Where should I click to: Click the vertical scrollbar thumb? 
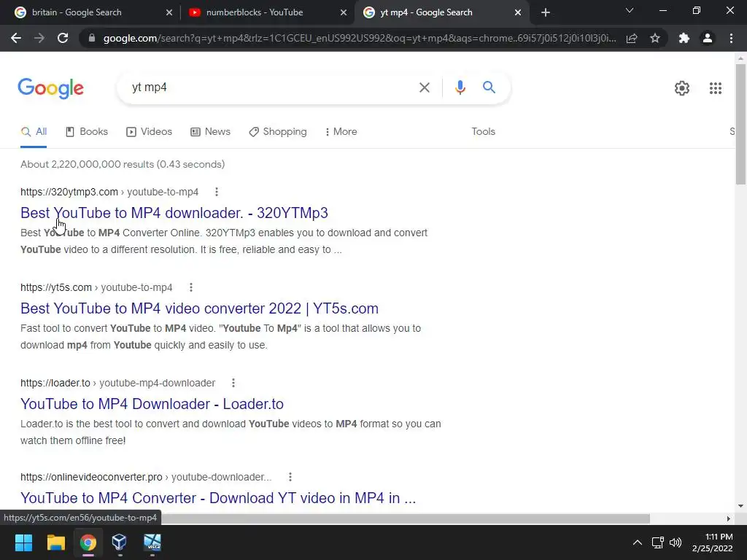point(740,124)
